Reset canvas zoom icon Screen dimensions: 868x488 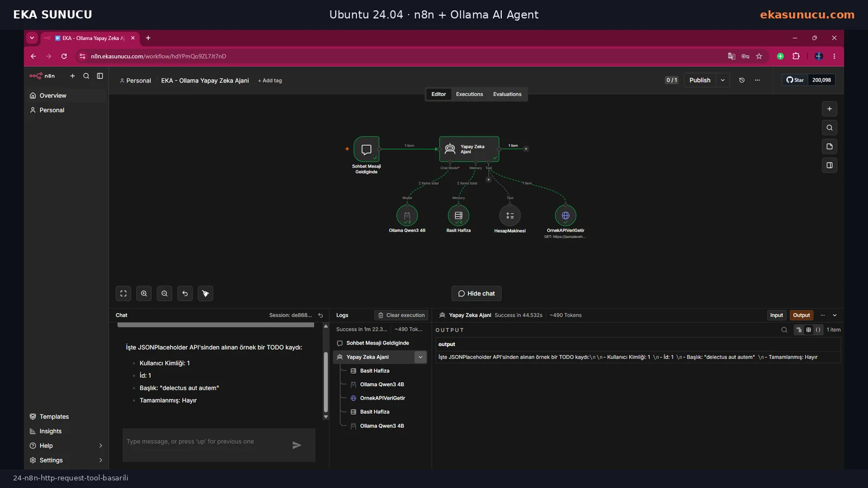pyautogui.click(x=185, y=293)
